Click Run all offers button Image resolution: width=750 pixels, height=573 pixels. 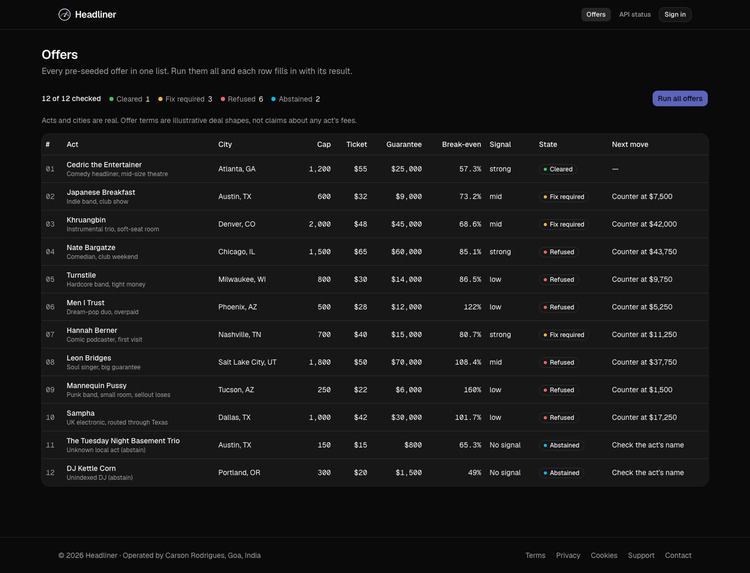pyautogui.click(x=680, y=99)
